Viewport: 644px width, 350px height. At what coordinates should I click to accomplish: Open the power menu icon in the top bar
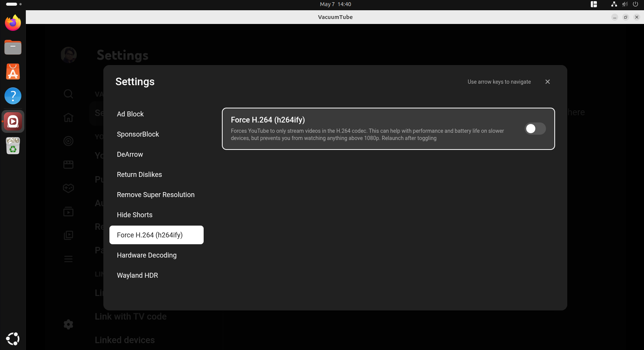pyautogui.click(x=635, y=4)
